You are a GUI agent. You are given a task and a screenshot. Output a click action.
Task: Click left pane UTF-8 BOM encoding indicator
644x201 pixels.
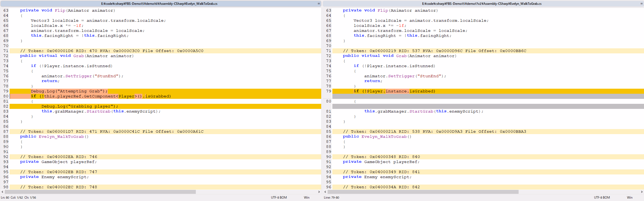pos(279,198)
